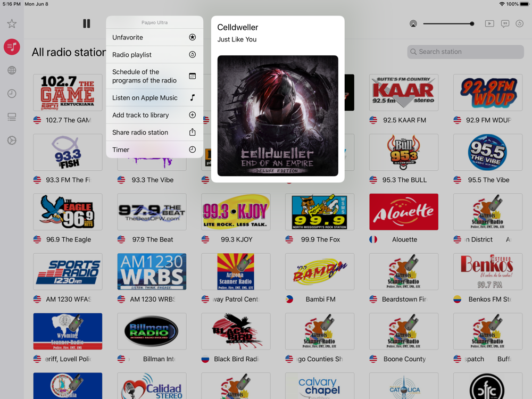
Task: Open Calidad Stereo station logo
Action: click(x=152, y=386)
